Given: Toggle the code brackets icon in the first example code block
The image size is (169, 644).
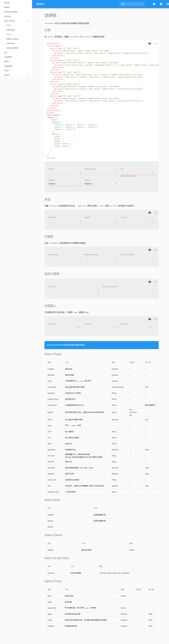Looking at the screenshot, I should (156, 44).
